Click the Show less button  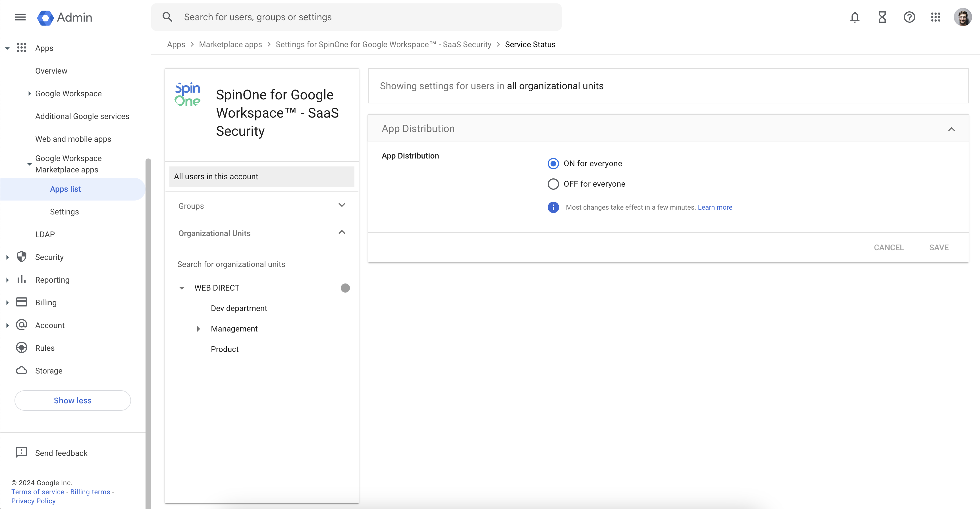pos(72,400)
